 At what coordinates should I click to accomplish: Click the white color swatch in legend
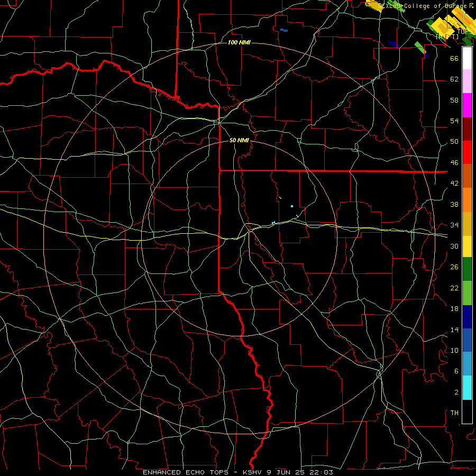pos(467,58)
